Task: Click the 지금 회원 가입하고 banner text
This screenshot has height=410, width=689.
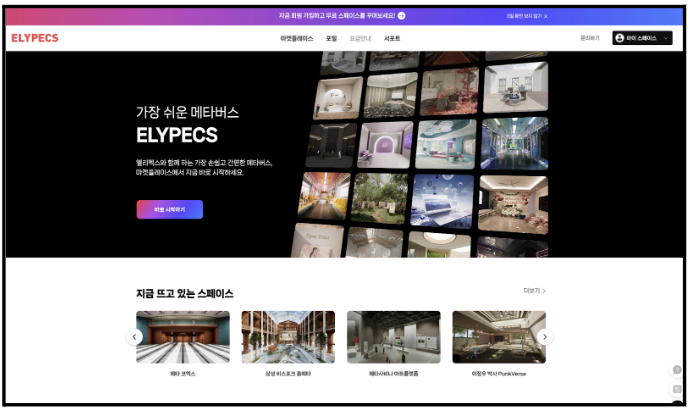Action: tap(337, 15)
